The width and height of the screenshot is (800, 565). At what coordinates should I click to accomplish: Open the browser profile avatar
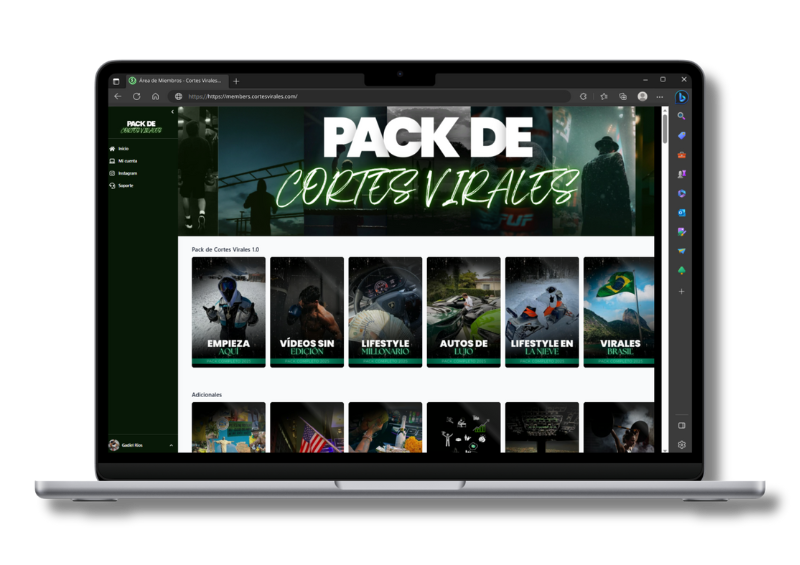pos(642,97)
